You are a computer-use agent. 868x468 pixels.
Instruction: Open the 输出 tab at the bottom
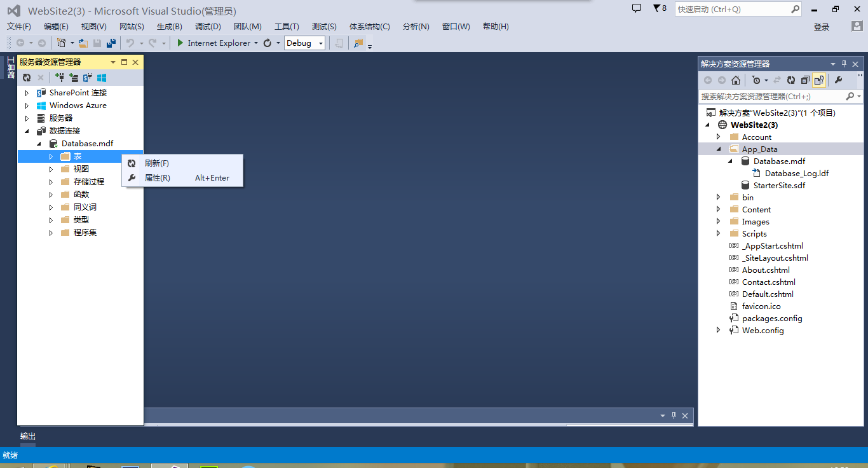(x=28, y=436)
